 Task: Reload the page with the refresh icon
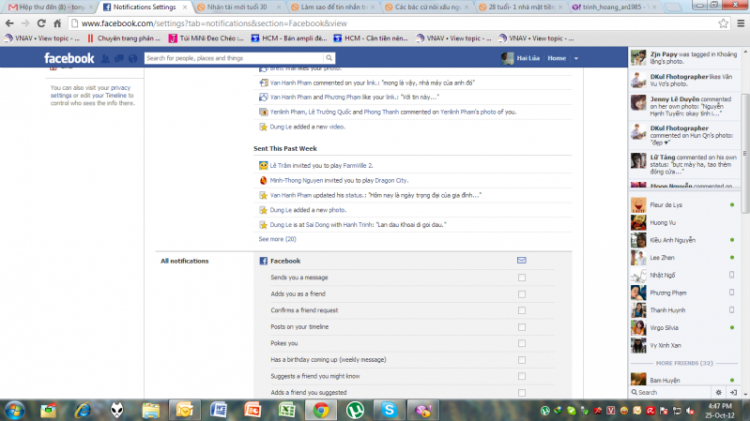(41, 23)
